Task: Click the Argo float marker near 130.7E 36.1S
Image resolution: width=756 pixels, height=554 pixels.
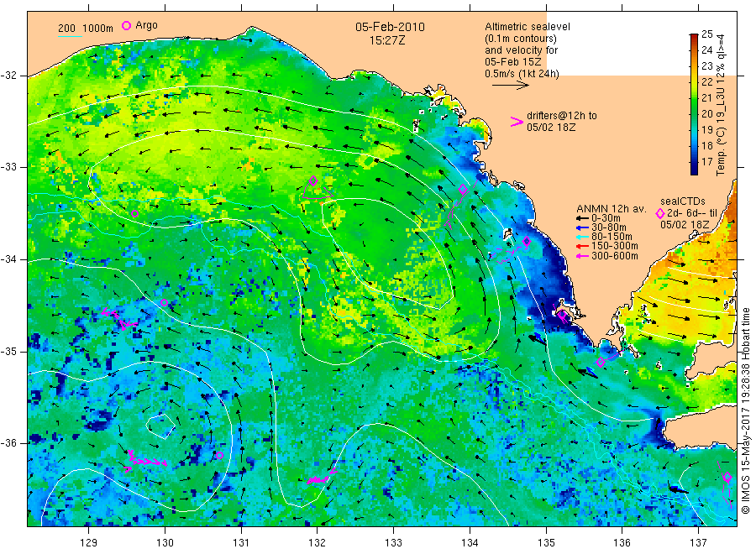Action: 219,455
